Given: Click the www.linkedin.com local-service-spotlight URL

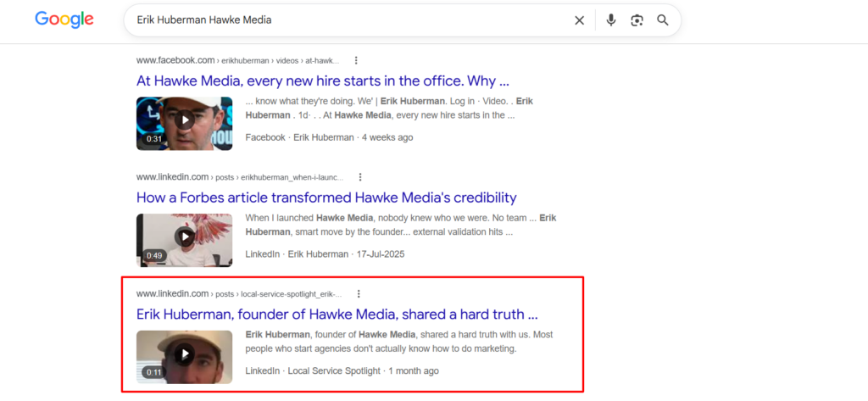Looking at the screenshot, I should 239,293.
